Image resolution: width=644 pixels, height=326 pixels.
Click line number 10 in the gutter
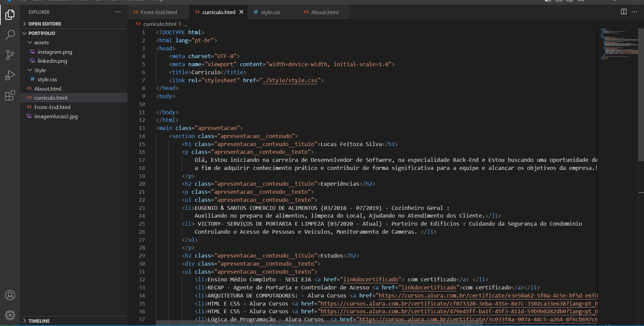[x=142, y=104]
